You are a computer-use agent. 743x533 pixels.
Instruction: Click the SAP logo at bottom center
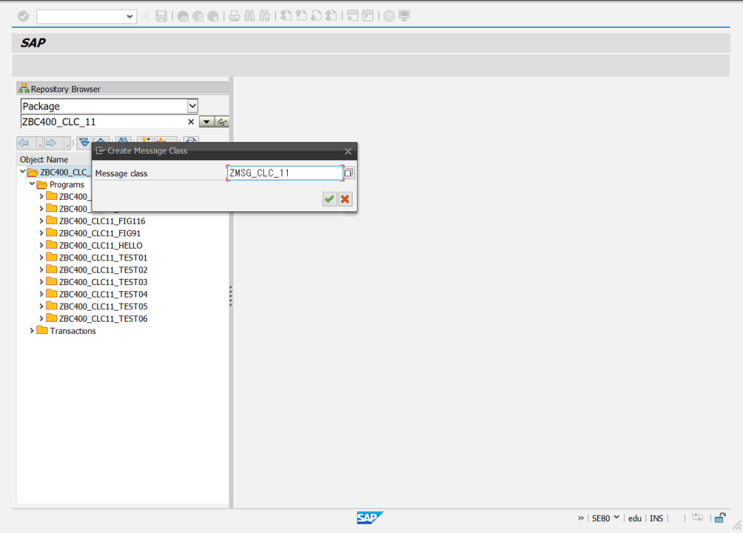[x=369, y=518]
